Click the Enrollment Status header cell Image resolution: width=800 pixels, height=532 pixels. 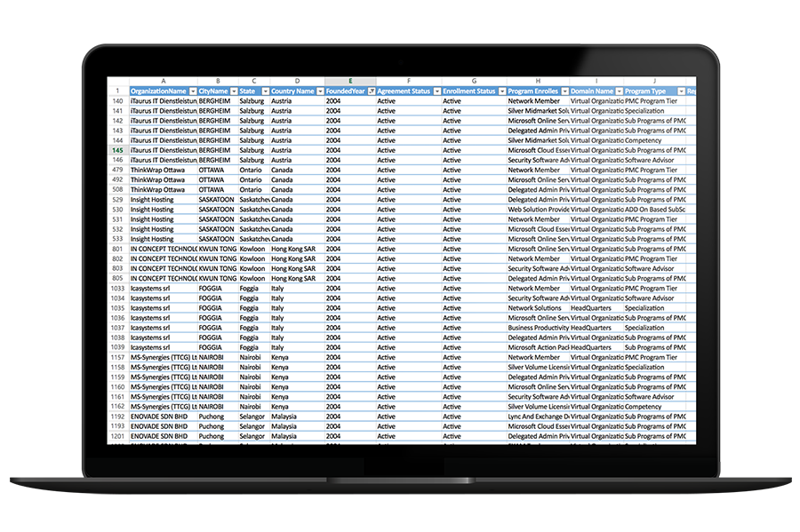tap(474, 91)
